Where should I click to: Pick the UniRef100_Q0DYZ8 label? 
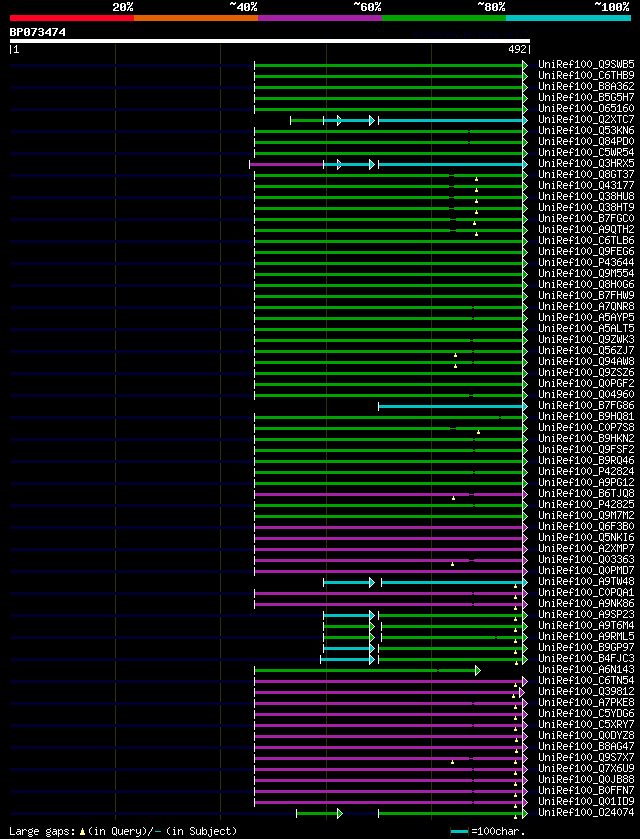586,736
